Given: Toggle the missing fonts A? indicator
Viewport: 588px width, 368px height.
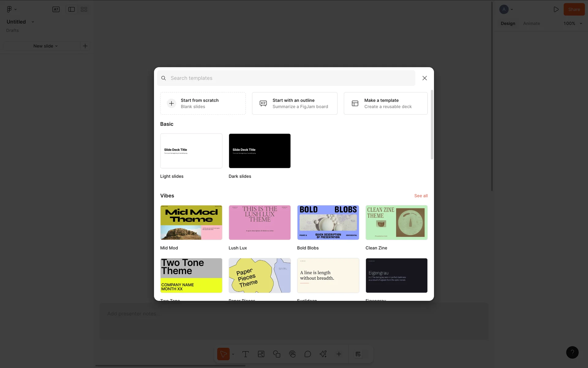Looking at the screenshot, I should (56, 10).
